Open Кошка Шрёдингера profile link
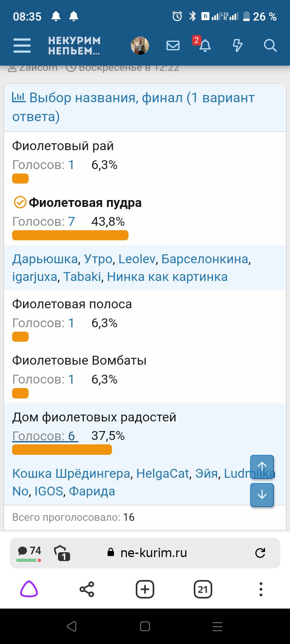This screenshot has width=290, height=644. pyautogui.click(x=71, y=473)
